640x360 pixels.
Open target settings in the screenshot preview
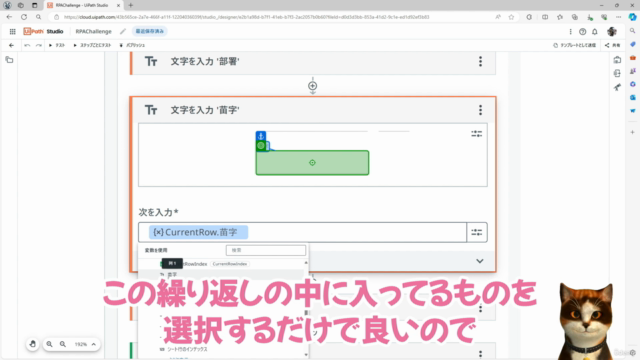tap(476, 134)
